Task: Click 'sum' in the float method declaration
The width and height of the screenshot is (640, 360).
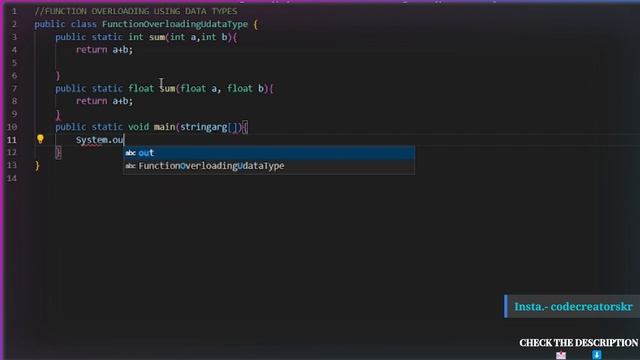Action: point(167,88)
